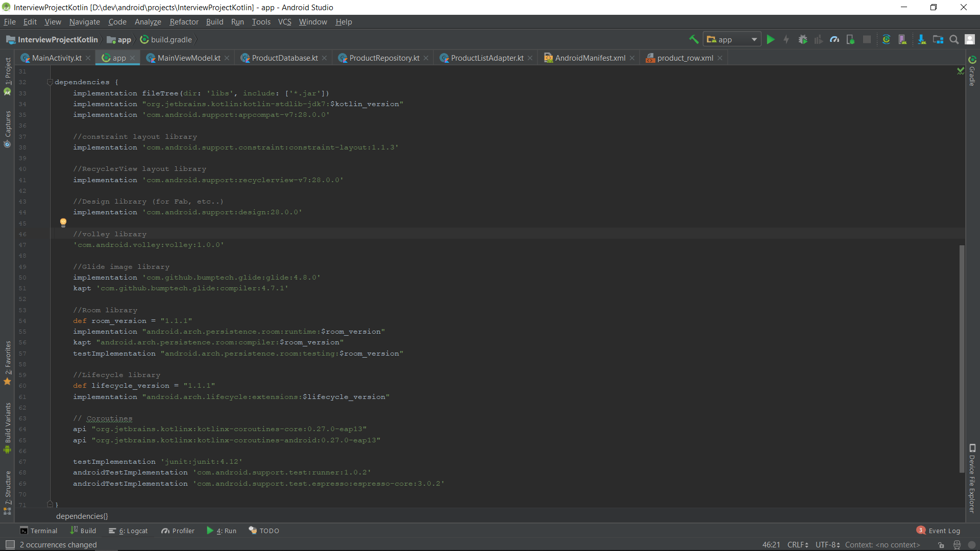Collapse the dependencies block fold marker
The height and width of the screenshot is (551, 980).
tap(50, 82)
